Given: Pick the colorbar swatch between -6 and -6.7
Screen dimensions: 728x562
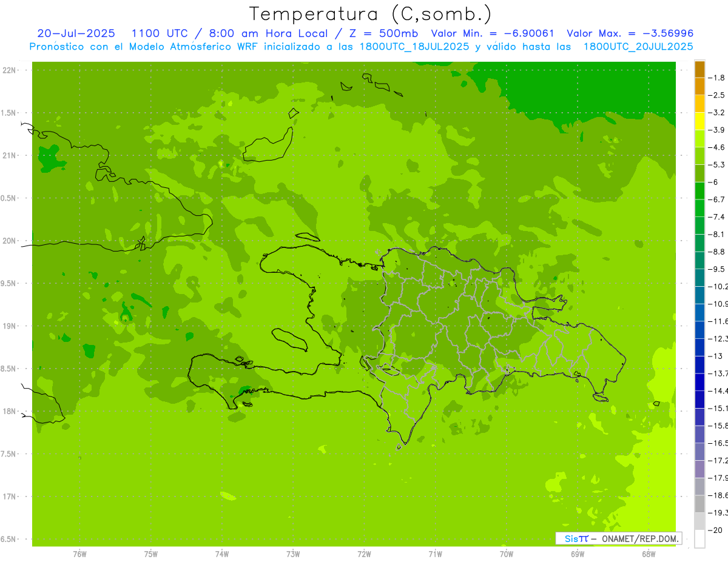Looking at the screenshot, I should click(x=699, y=191).
